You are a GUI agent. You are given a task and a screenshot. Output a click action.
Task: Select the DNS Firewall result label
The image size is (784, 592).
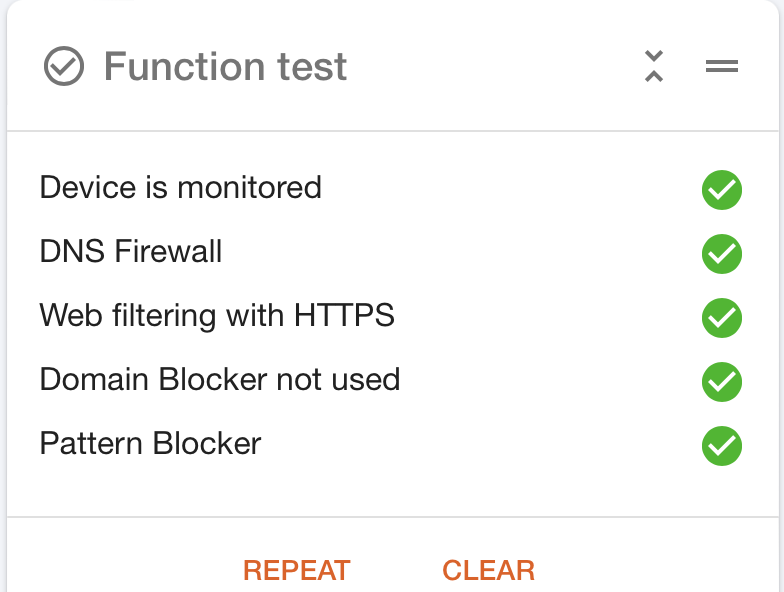point(130,251)
